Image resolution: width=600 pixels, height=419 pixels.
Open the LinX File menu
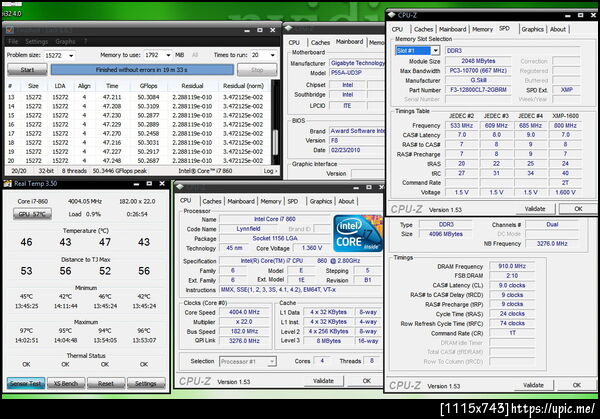[x=13, y=41]
